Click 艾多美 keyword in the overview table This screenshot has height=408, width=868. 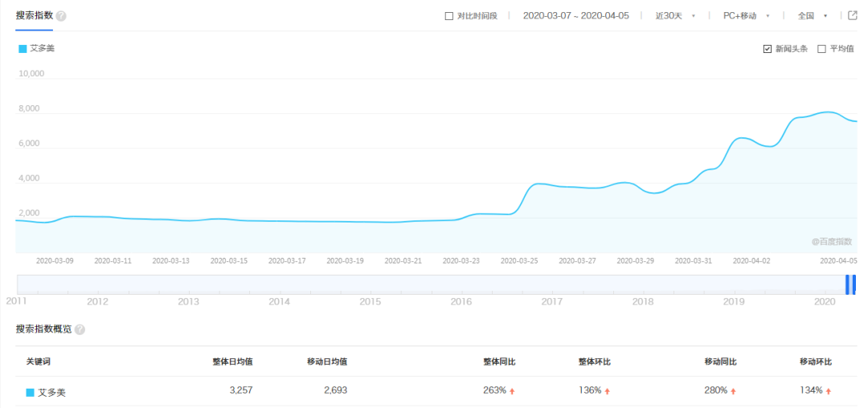pos(52,393)
